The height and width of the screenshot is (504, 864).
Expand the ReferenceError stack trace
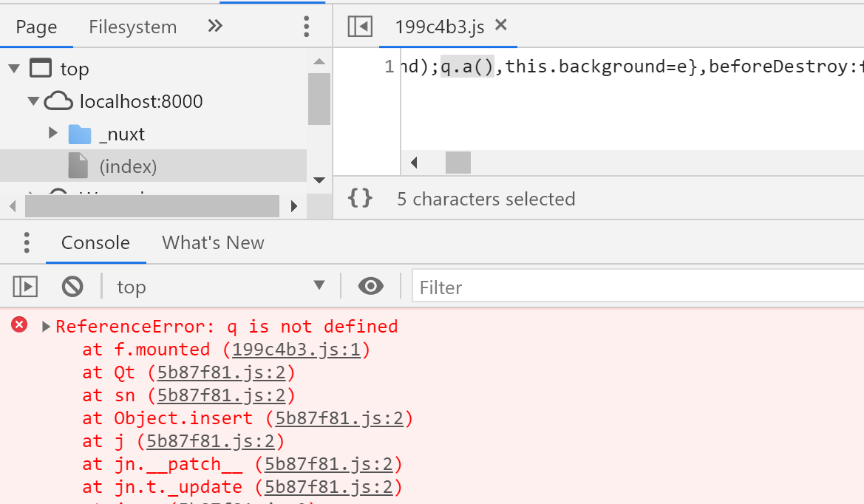pyautogui.click(x=47, y=326)
